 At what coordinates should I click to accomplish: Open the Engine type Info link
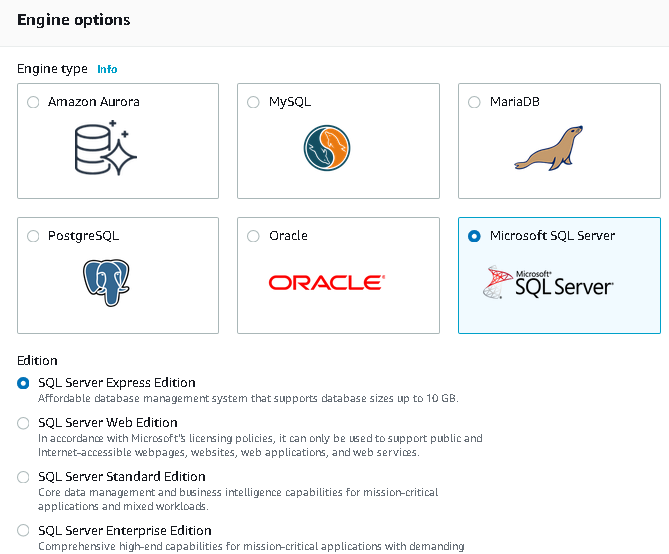pyautogui.click(x=107, y=69)
